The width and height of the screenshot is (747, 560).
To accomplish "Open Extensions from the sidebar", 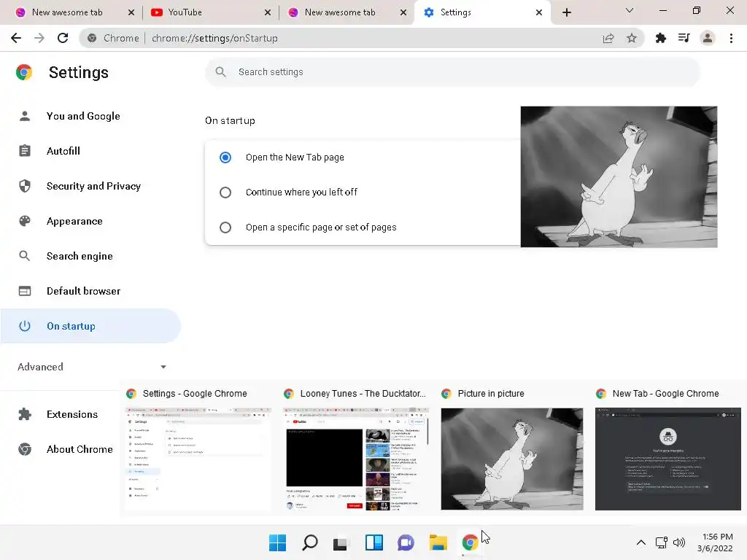I will point(72,414).
